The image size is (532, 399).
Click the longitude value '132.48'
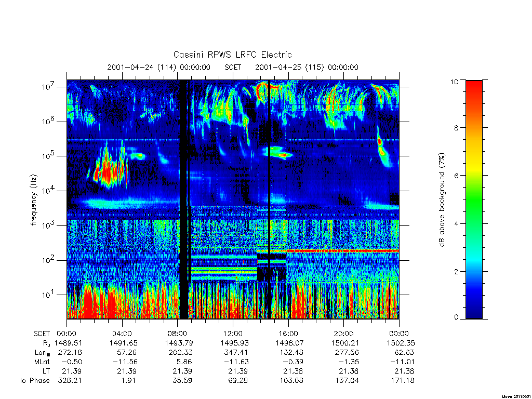291,353
